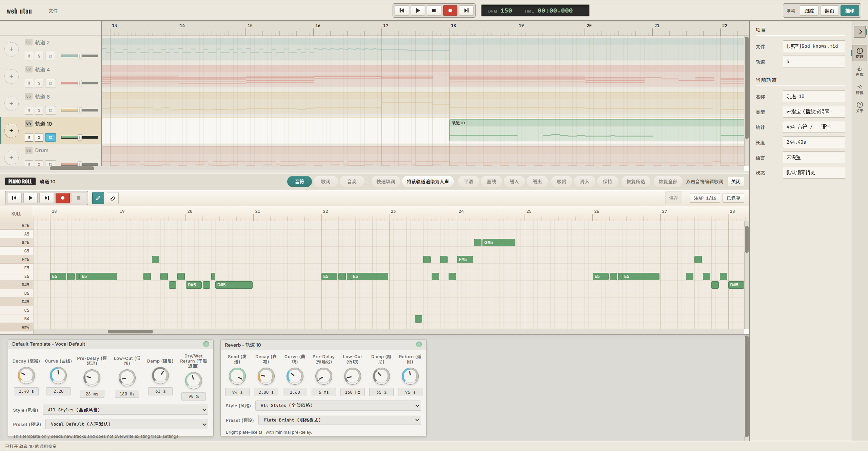Toggle FX on 轨道 10
Image resolution: width=868 pixels, height=451 pixels.
point(51,138)
